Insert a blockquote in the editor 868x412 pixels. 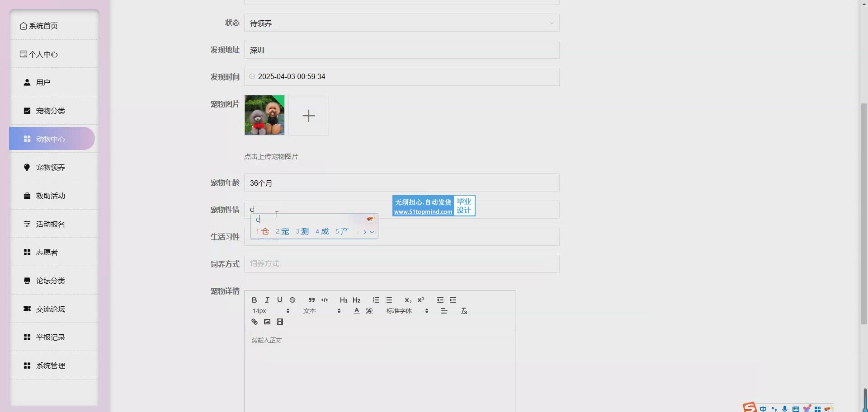click(x=311, y=300)
